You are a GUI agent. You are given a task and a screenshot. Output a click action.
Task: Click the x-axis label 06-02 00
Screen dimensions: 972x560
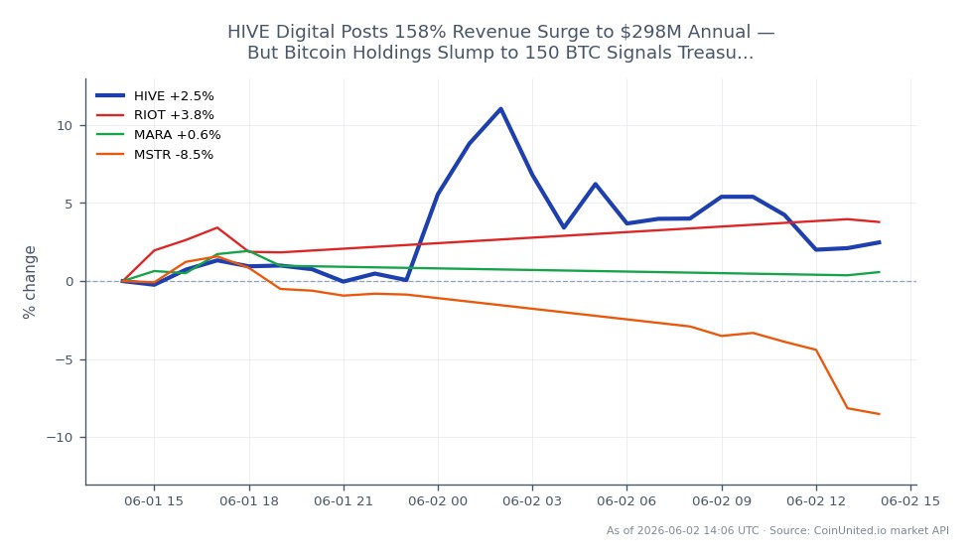point(438,501)
